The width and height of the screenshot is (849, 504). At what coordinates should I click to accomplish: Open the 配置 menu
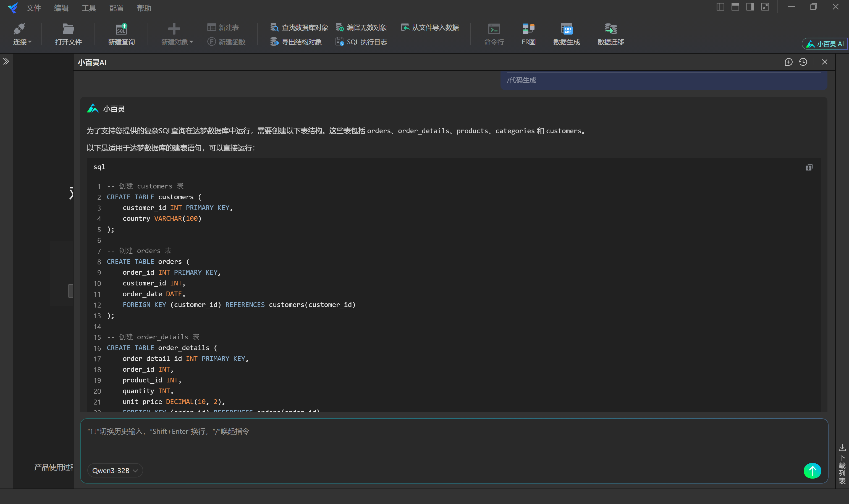pyautogui.click(x=116, y=8)
